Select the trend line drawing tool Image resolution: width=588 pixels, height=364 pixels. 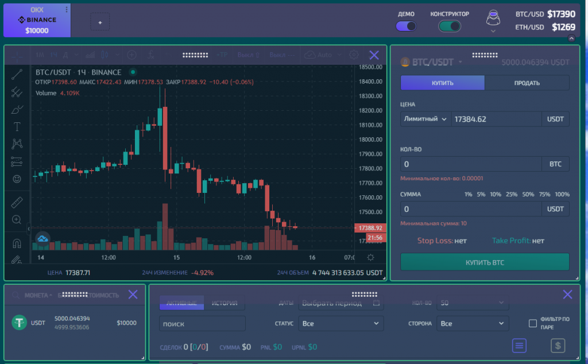click(x=17, y=74)
